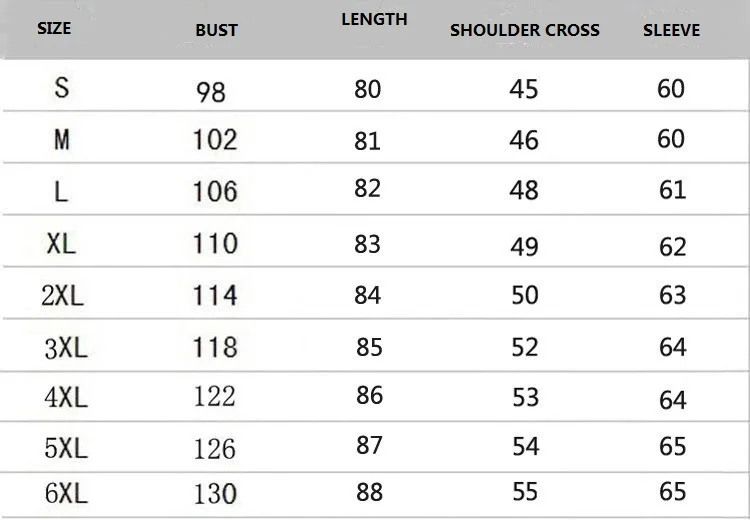
Task: Select the S size row label
Action: pos(62,88)
